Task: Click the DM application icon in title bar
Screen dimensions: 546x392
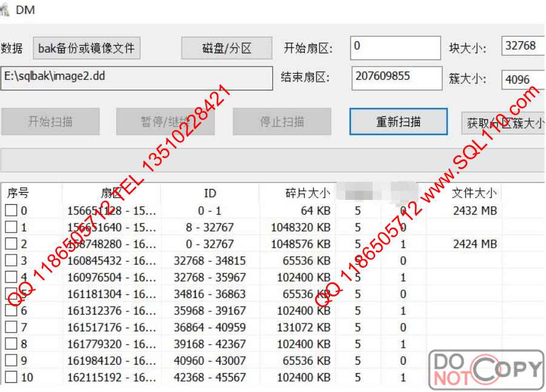Action: click(5, 10)
